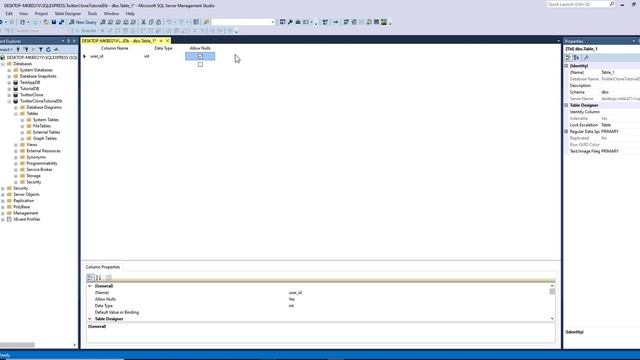Select the Column Properties tab

(103, 267)
